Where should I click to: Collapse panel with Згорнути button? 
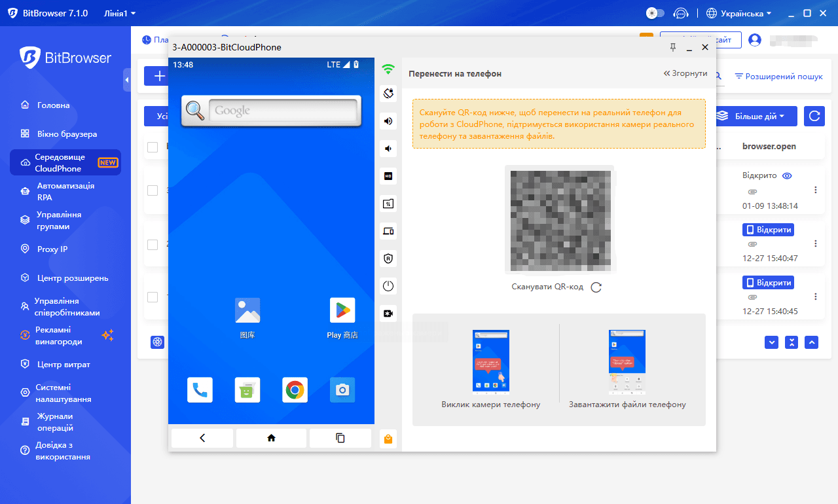pyautogui.click(x=685, y=73)
